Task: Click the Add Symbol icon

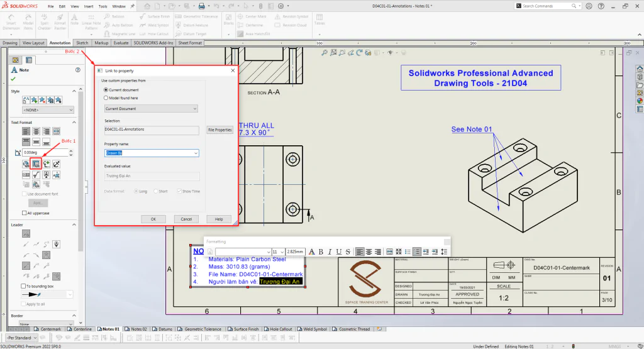Action: pos(47,164)
